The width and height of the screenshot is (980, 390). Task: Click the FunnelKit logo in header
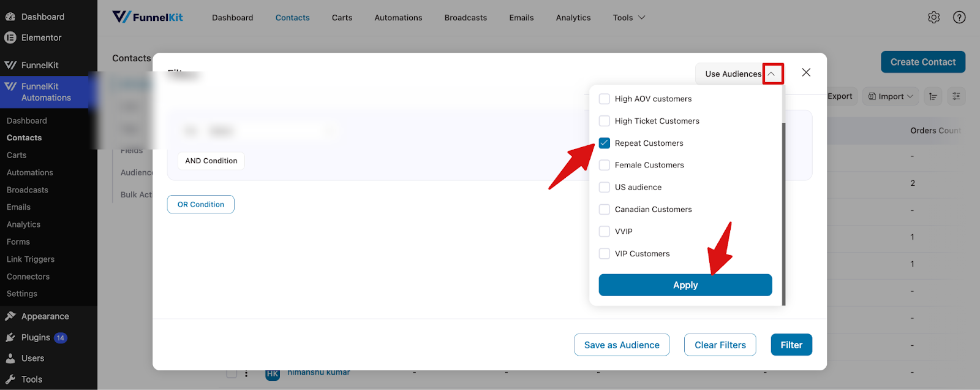pyautogui.click(x=148, y=17)
